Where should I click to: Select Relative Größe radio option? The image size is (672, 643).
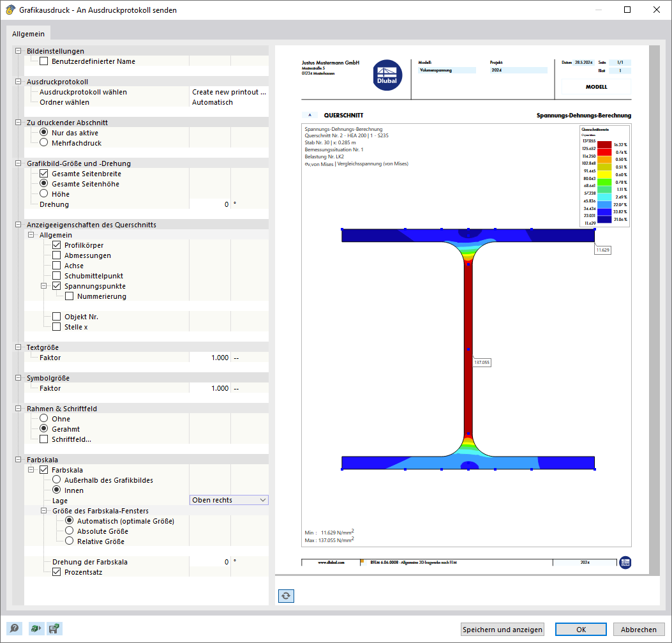(x=70, y=541)
